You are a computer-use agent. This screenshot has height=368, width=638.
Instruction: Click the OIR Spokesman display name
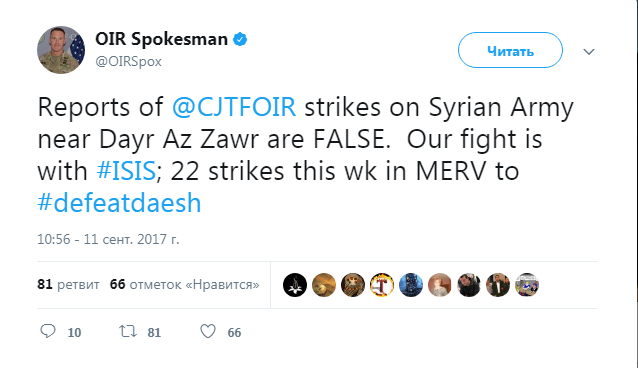(162, 39)
